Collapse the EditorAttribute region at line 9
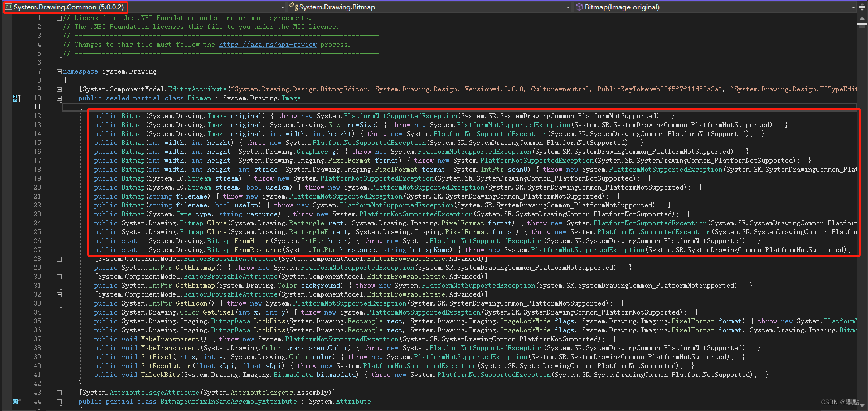The height and width of the screenshot is (411, 868). (x=59, y=89)
